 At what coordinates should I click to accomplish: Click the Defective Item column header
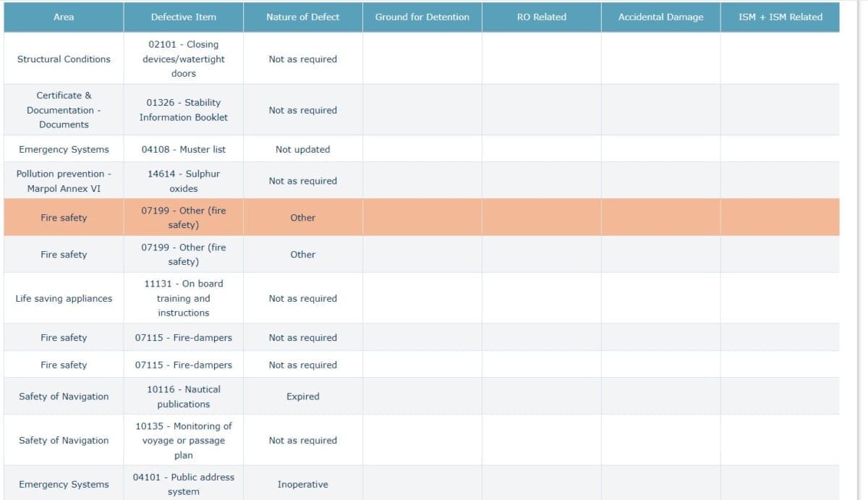click(x=183, y=17)
